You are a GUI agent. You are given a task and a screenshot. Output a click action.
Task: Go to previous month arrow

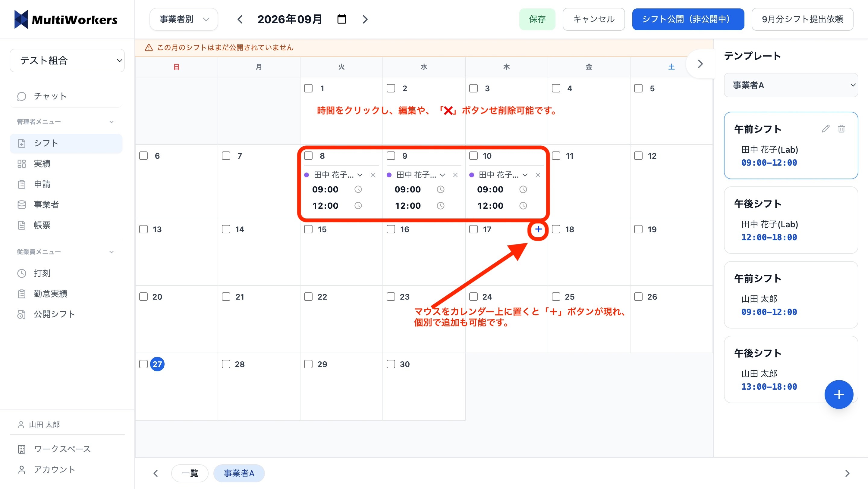click(240, 19)
